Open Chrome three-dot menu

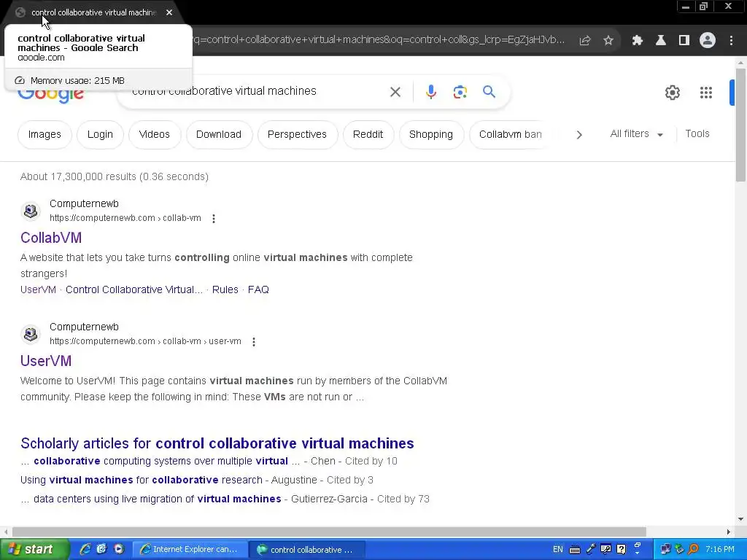[731, 41]
